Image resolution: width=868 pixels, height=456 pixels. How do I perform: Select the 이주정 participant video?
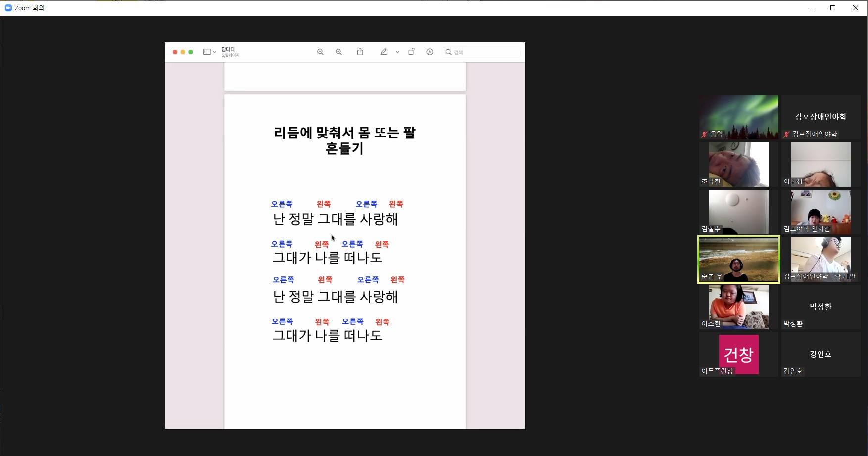(821, 165)
